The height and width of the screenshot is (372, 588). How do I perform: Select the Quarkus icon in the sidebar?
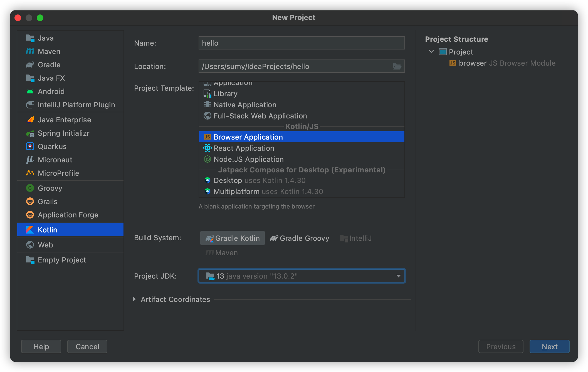(x=30, y=147)
